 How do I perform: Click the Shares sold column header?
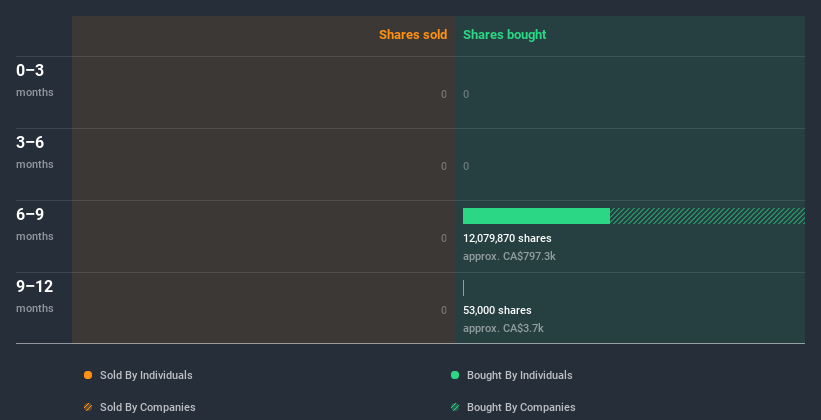click(x=413, y=35)
